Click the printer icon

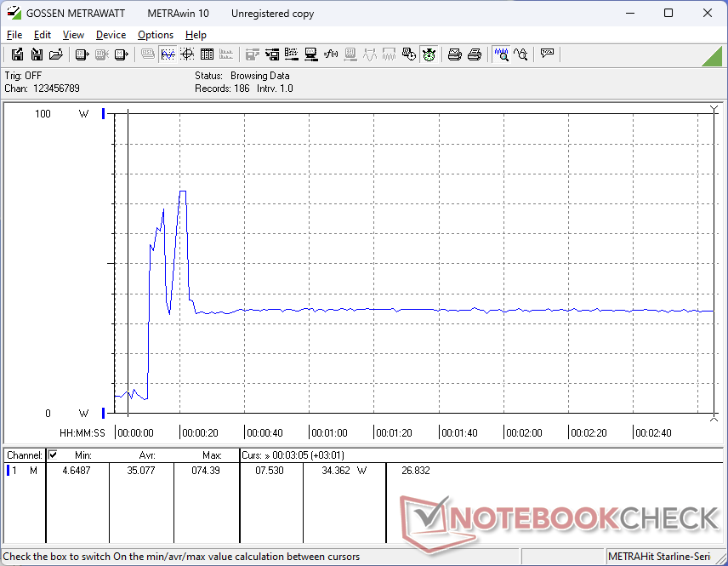pyautogui.click(x=474, y=54)
